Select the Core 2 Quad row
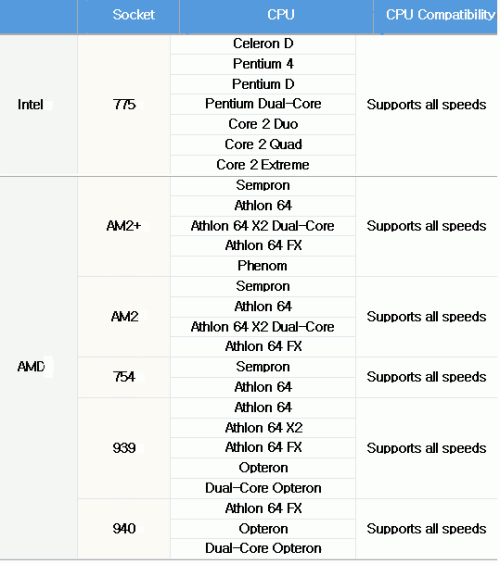 (x=263, y=145)
